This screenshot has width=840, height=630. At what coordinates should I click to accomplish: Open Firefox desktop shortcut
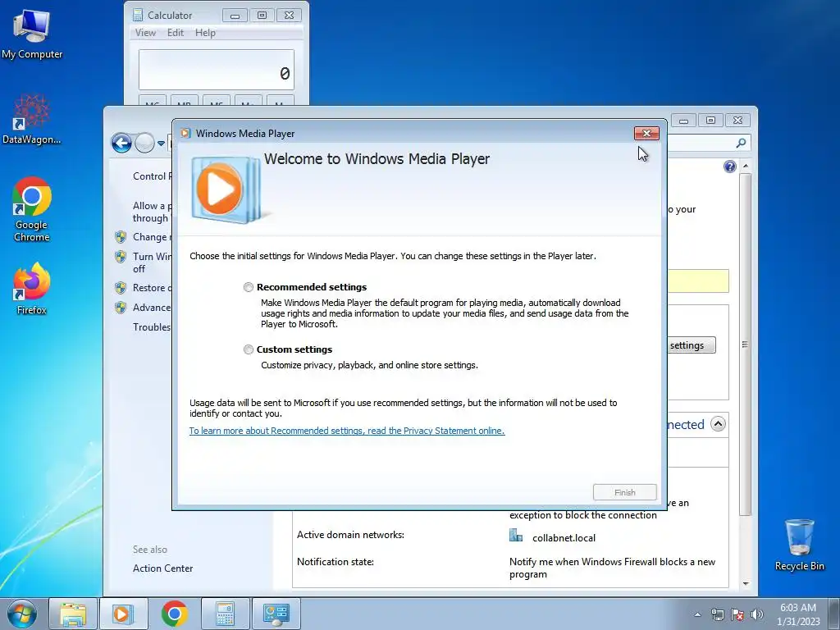pos(32,289)
